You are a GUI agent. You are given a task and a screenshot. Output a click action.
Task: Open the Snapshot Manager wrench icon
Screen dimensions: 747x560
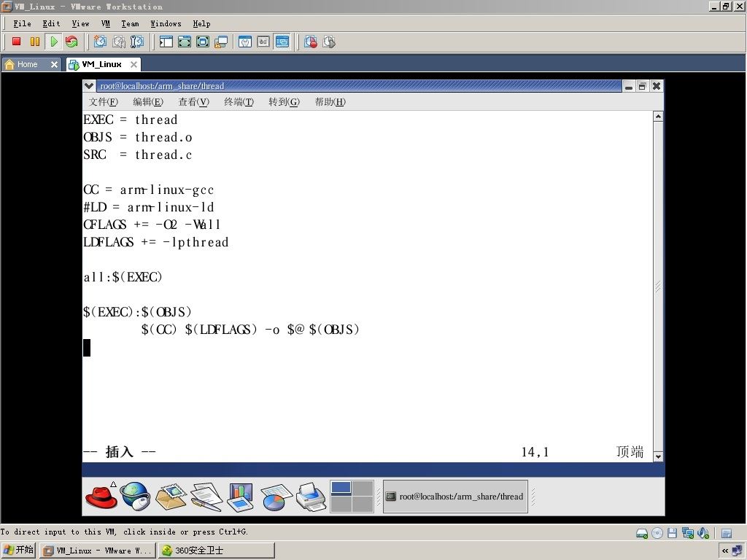point(136,42)
